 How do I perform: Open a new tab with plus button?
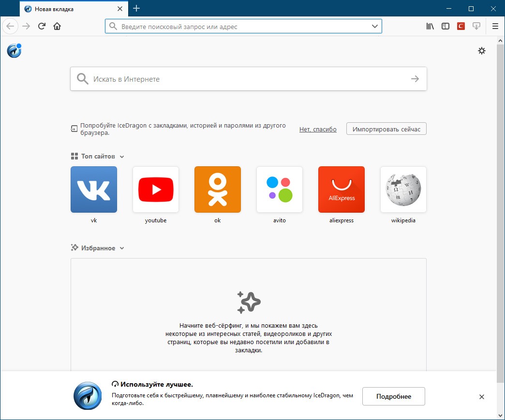pyautogui.click(x=136, y=8)
